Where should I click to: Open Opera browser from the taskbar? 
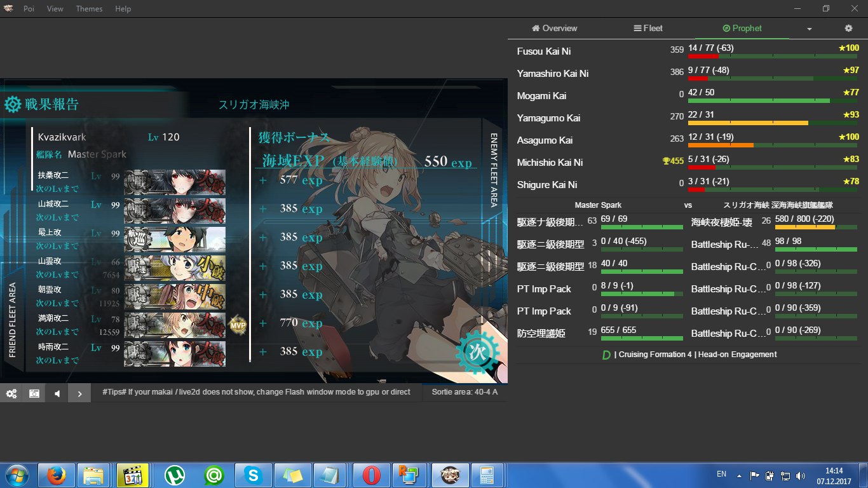(372, 475)
